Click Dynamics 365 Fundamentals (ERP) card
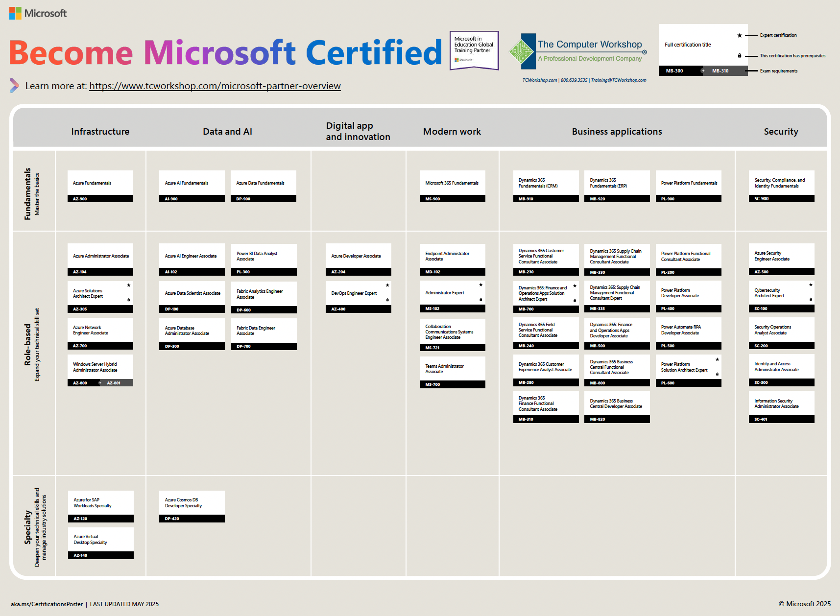The height and width of the screenshot is (616, 840). coord(617,186)
